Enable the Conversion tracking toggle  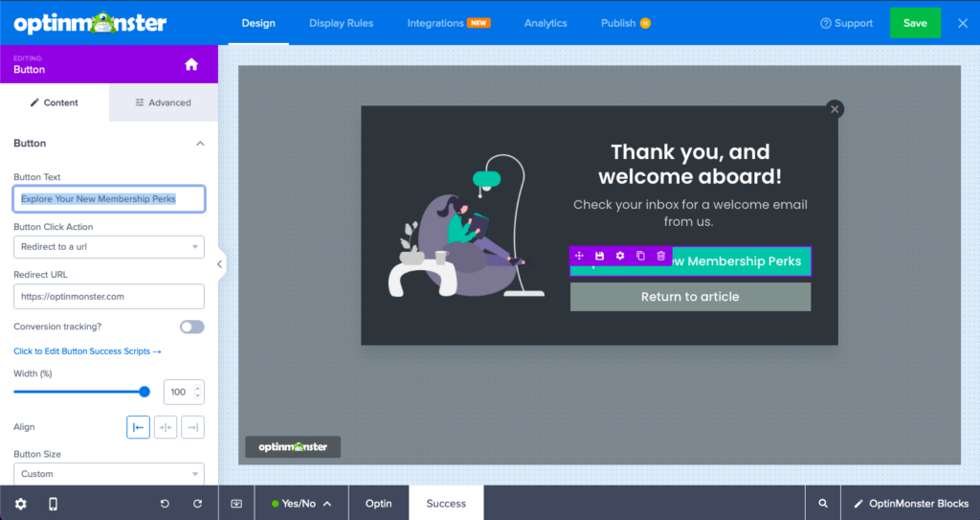pyautogui.click(x=191, y=327)
